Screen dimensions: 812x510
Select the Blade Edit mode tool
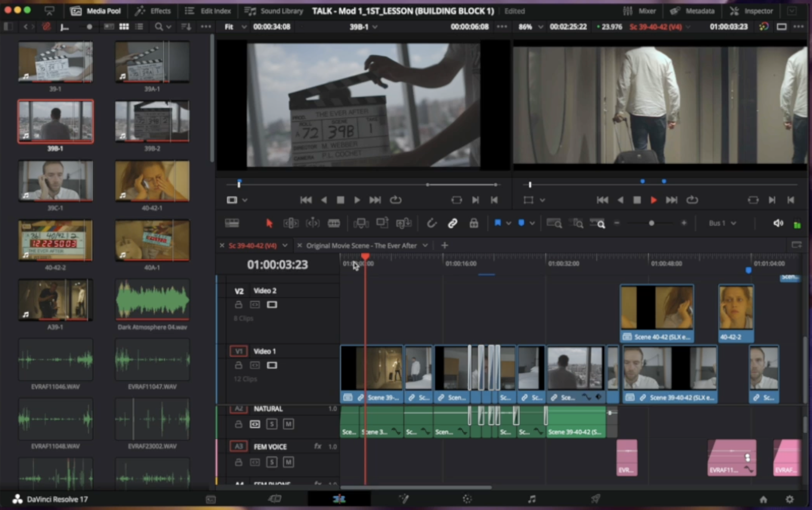[334, 223]
